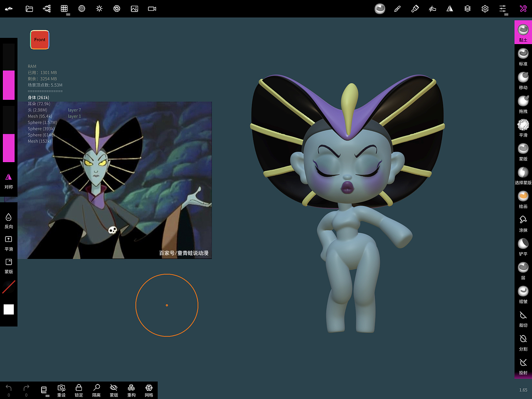Toggle the pink tools panel icon
The height and width of the screenshot is (399, 532).
(523, 9)
